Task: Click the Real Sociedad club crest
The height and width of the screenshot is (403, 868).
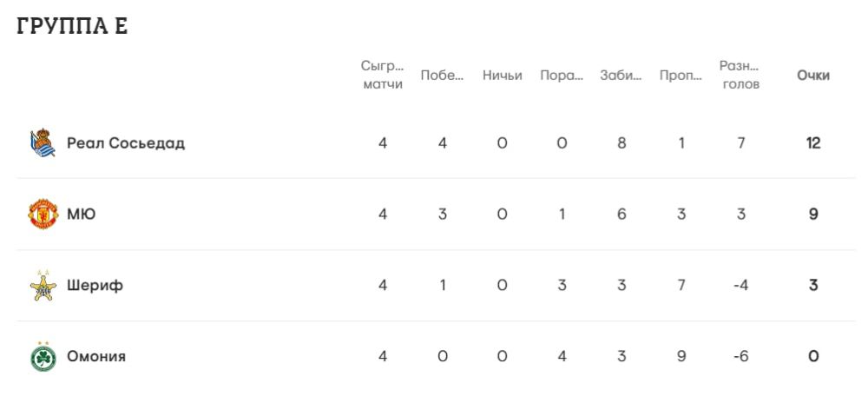Action: tap(43, 143)
